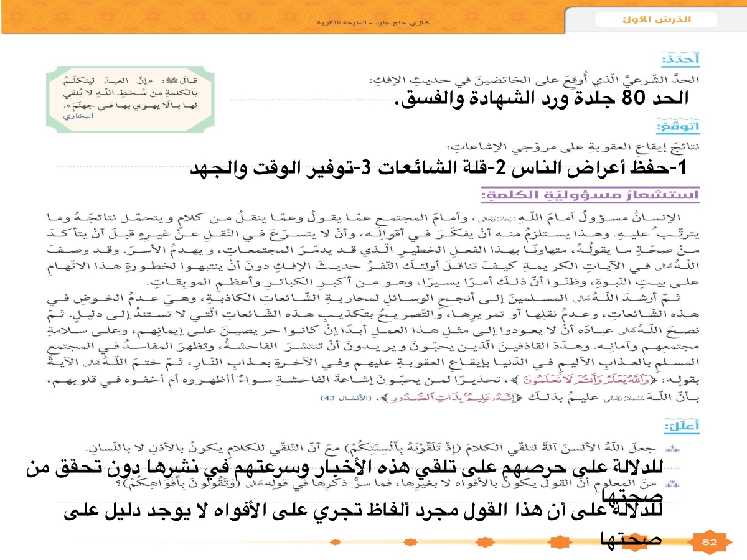Image resolution: width=747 pixels, height=560 pixels.
Task: Click the أتوقّع section heading
Action: pyautogui.click(x=678, y=128)
